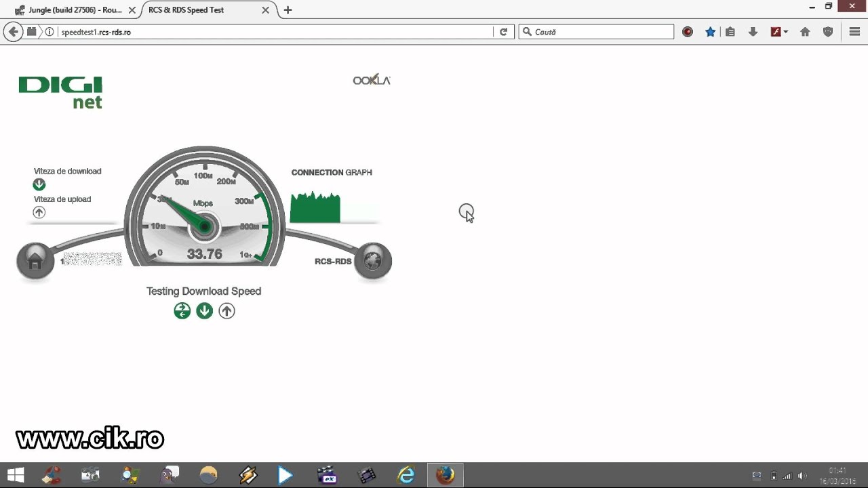Click the 33.76 speed reading
Image resolution: width=868 pixels, height=488 pixels.
pyautogui.click(x=204, y=254)
